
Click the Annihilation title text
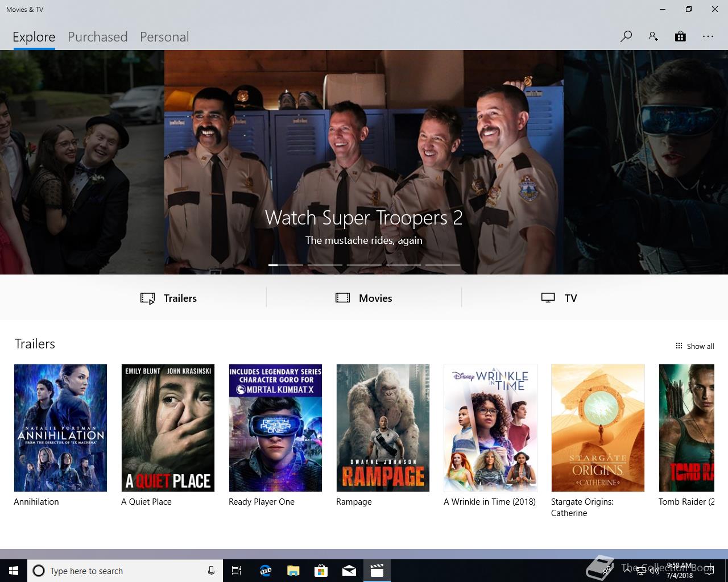click(x=36, y=502)
